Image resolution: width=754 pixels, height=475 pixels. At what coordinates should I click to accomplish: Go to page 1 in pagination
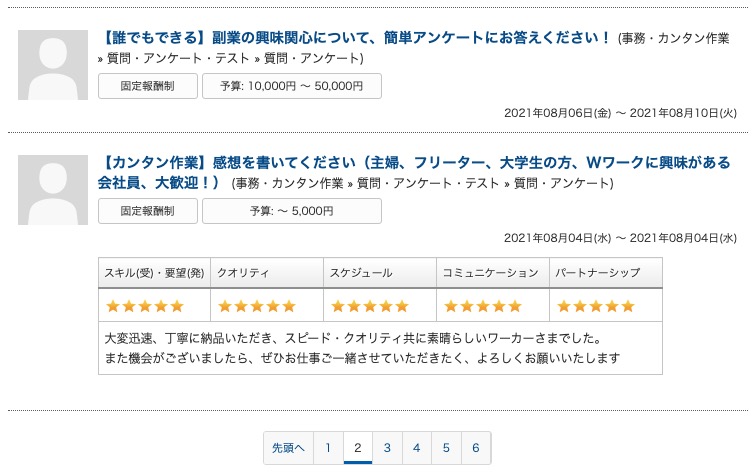click(328, 449)
